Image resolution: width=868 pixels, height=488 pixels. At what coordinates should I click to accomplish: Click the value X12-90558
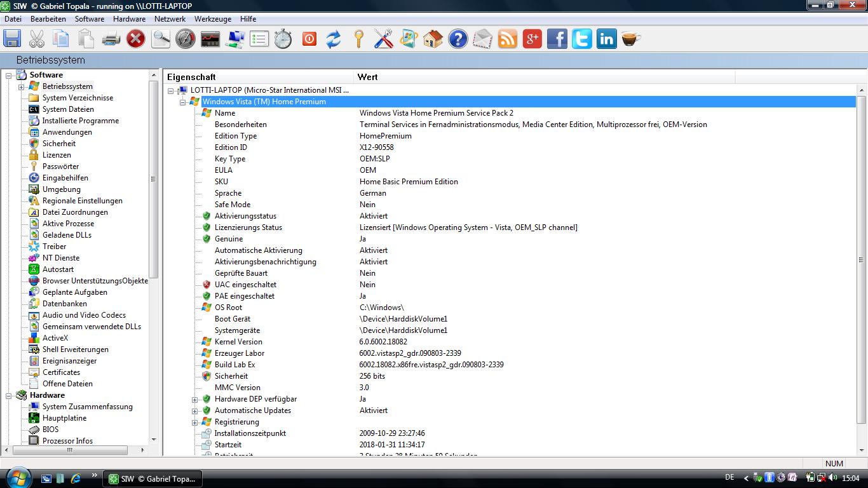[x=377, y=147]
